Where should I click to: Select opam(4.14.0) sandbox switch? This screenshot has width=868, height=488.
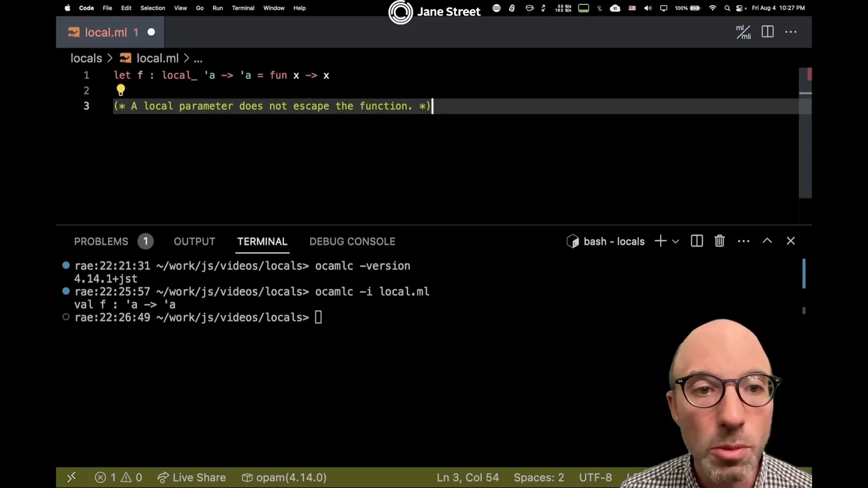284,477
